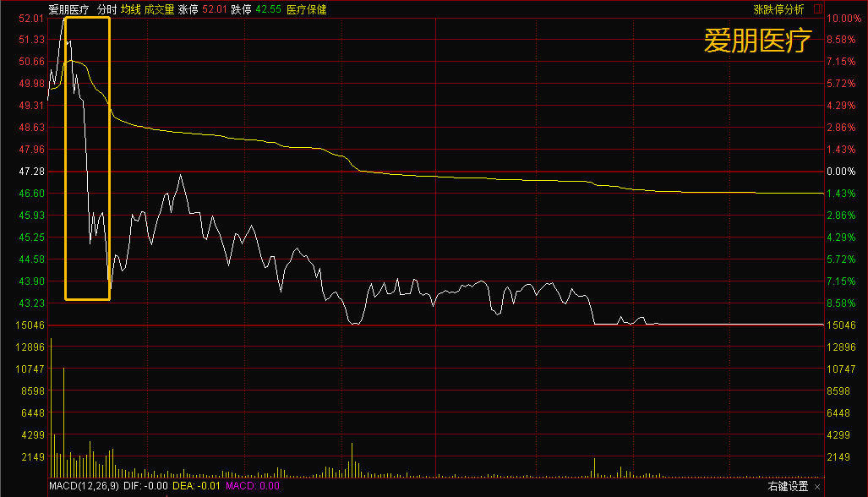
Task: Click the 15046 volume label on right axis
Action: pyautogui.click(x=842, y=325)
